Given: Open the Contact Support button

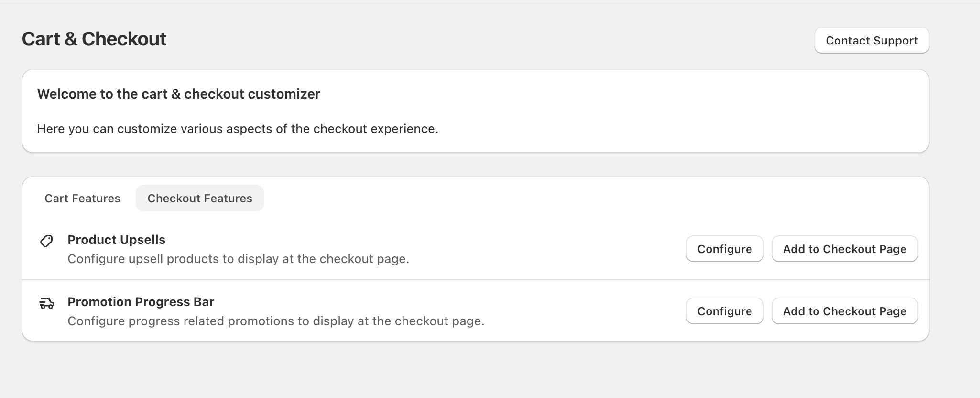Looking at the screenshot, I should 871,41.
